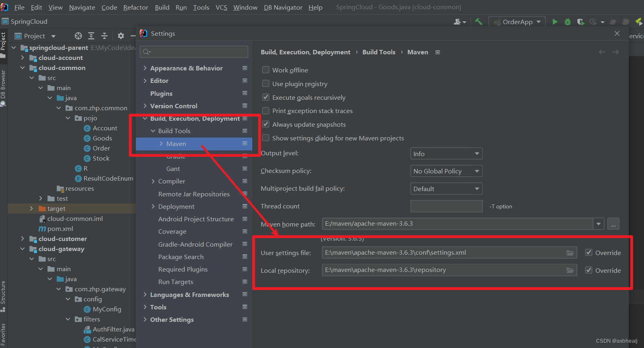Screen dimensions: 644x348
Task: Open the Checksum policy dropdown
Action: pyautogui.click(x=446, y=171)
